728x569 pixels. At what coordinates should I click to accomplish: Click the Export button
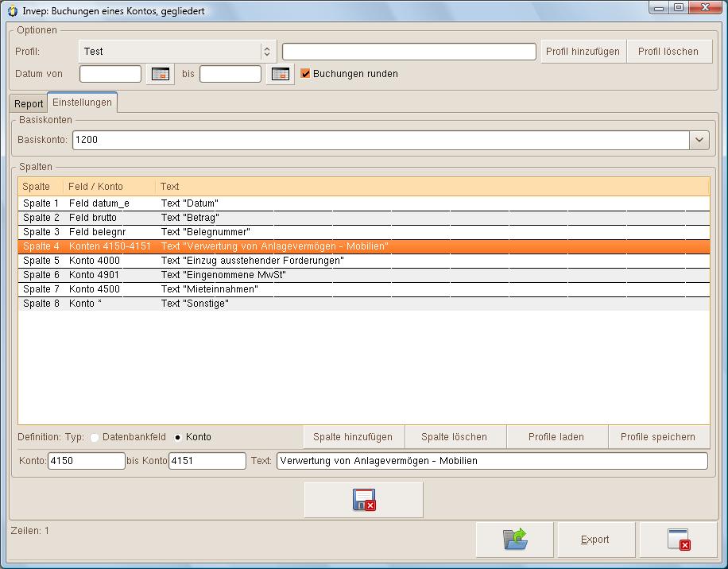coord(594,540)
